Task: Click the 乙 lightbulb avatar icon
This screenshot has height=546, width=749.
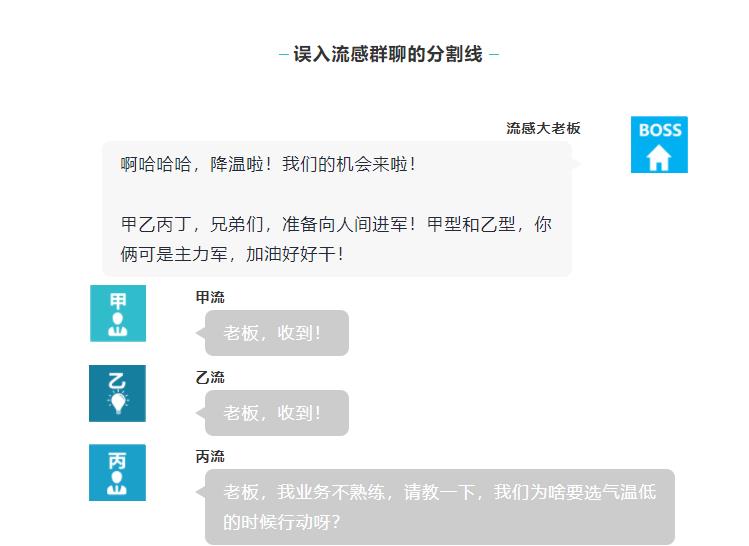Action: pos(118,393)
